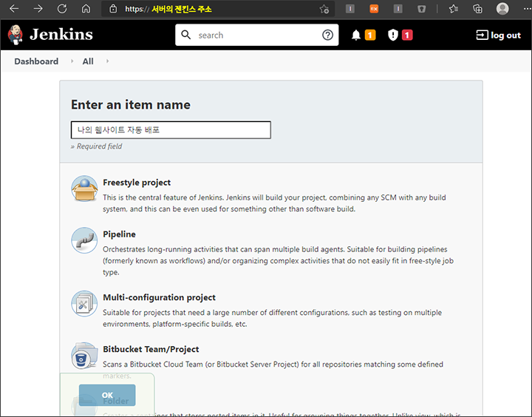Screen dimensions: 532x417
Task: Click the Jenkins title text link
Action: [x=61, y=34]
